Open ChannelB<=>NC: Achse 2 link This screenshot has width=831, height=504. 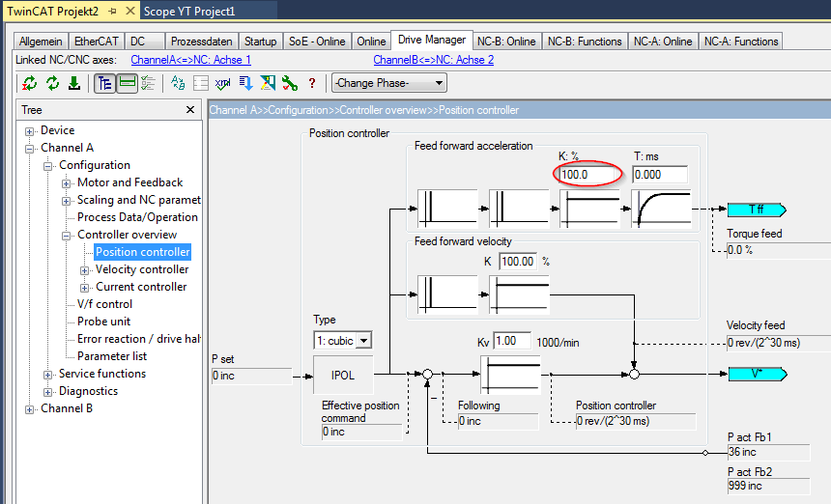[434, 60]
